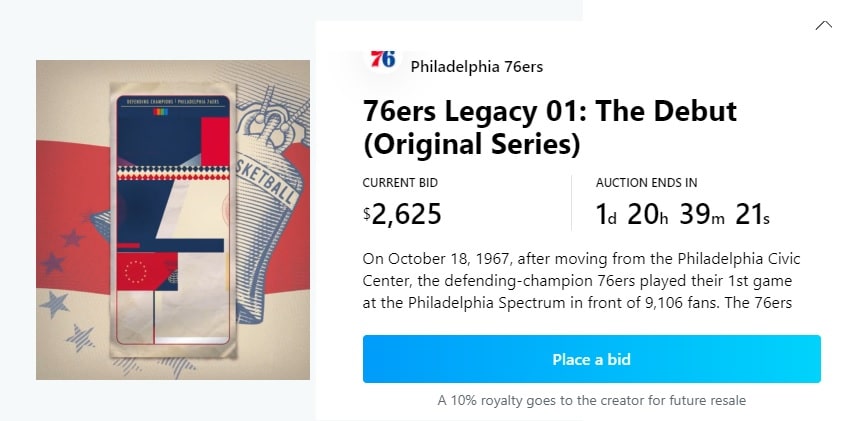Click the 76ers team logo icon
844x421 pixels.
(382, 60)
